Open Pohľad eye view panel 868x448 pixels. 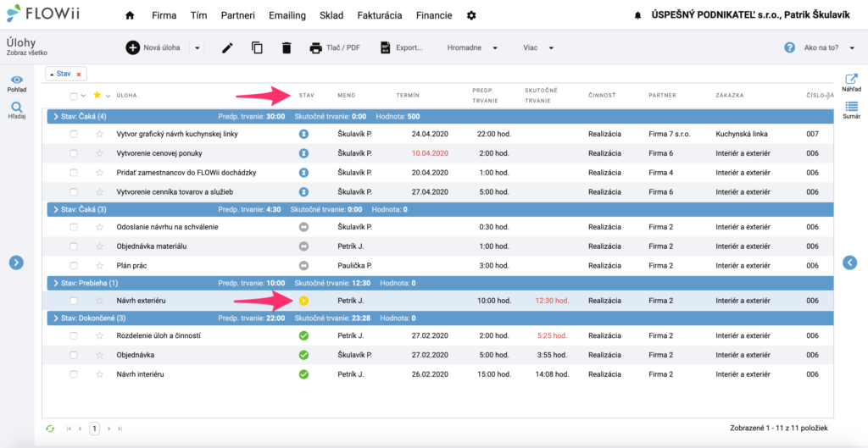[17, 84]
